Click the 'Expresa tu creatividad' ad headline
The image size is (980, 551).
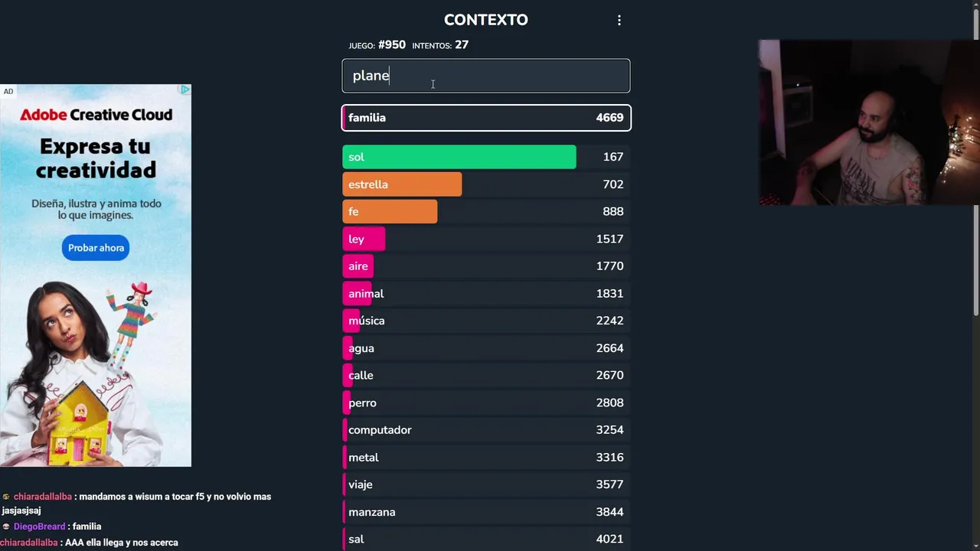tap(96, 158)
